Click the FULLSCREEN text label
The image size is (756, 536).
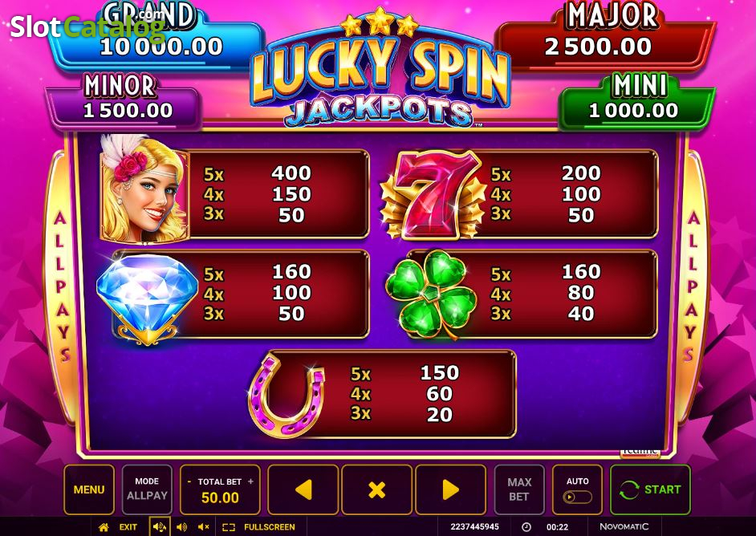[270, 527]
